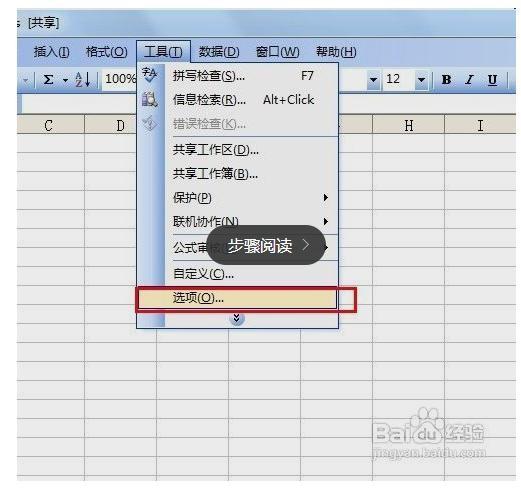Open the font name dropdown arrow
521x489 pixels.
click(373, 80)
